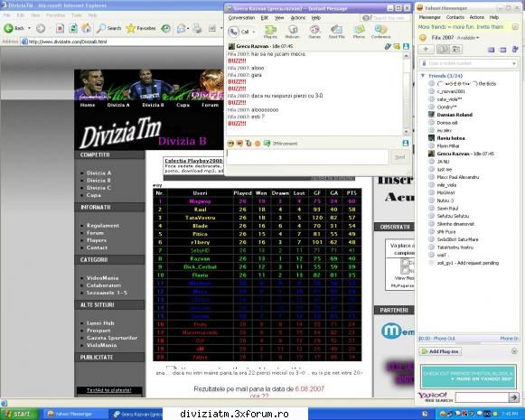
Task: Open Actions menu in Instant Message window
Action: click(x=297, y=18)
